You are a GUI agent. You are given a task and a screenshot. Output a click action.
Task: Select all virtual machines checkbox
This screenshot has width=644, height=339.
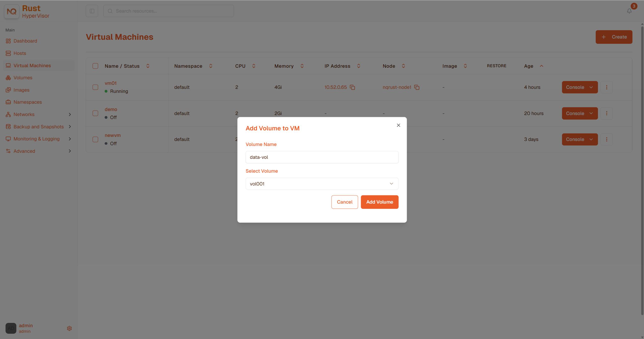point(95,66)
